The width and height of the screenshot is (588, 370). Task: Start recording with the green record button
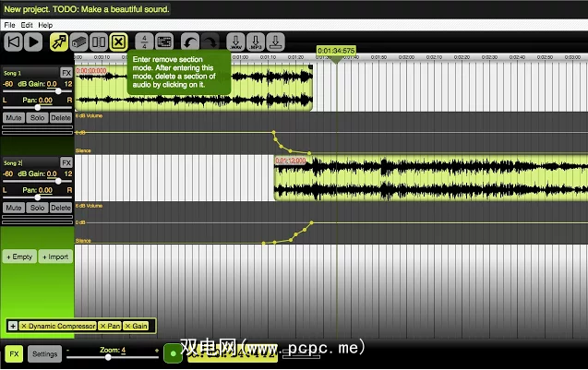[173, 353]
